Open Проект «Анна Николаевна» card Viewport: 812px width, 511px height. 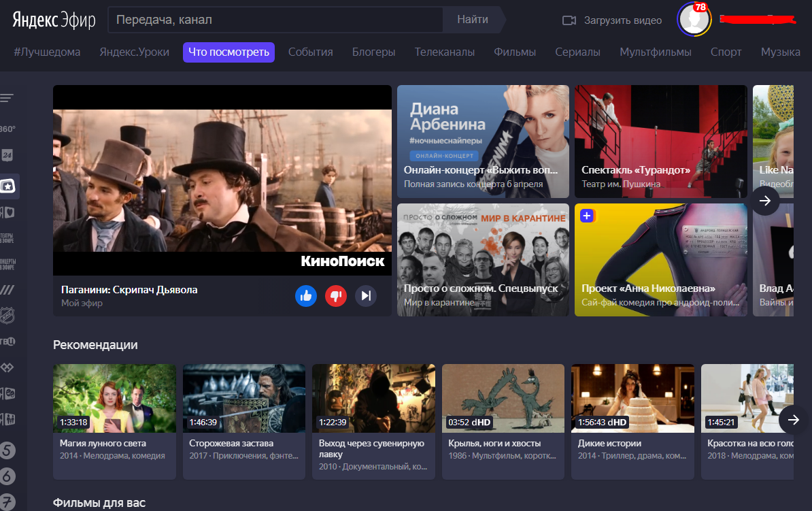(x=661, y=260)
